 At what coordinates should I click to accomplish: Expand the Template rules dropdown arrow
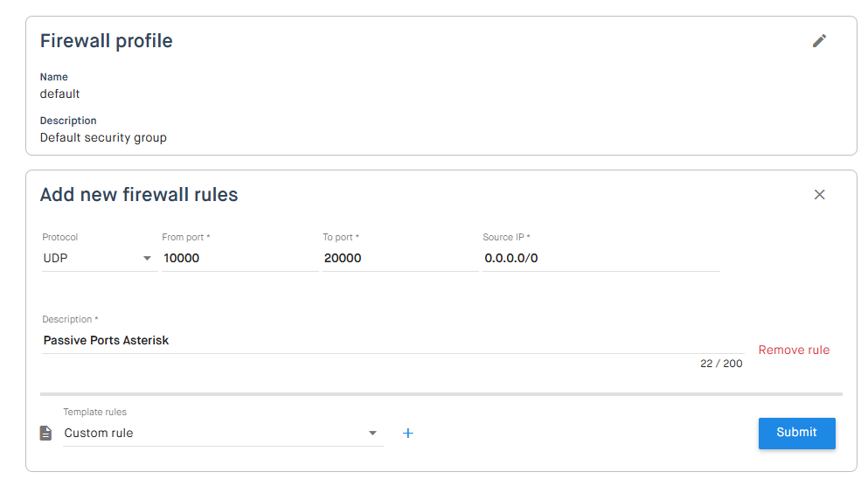(372, 433)
